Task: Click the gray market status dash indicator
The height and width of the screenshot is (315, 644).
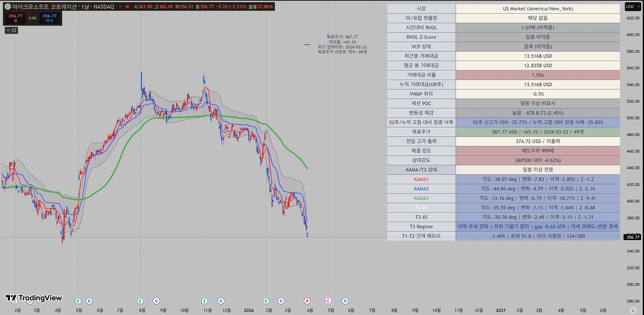Action: click(x=121, y=7)
